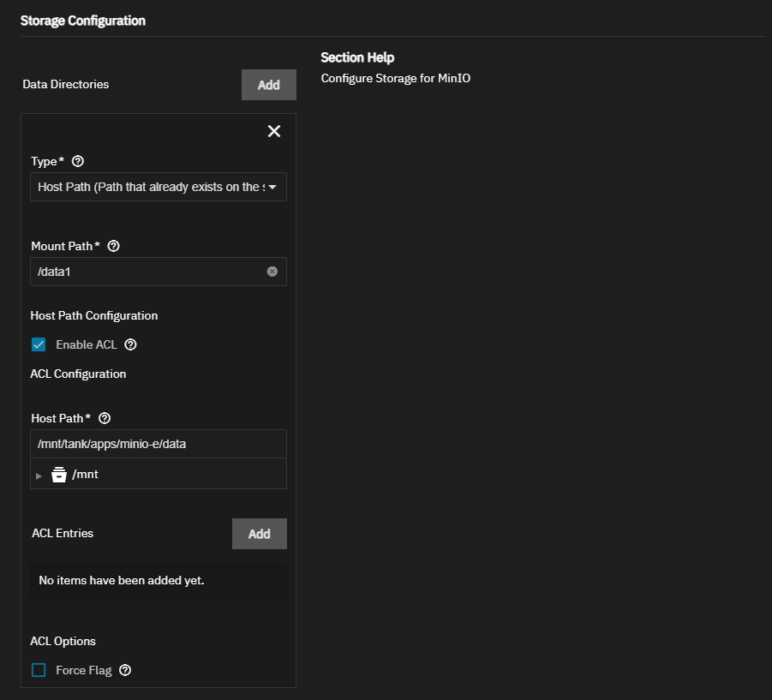Remove the data directory entry with X
The width and height of the screenshot is (772, 700).
pos(274,131)
